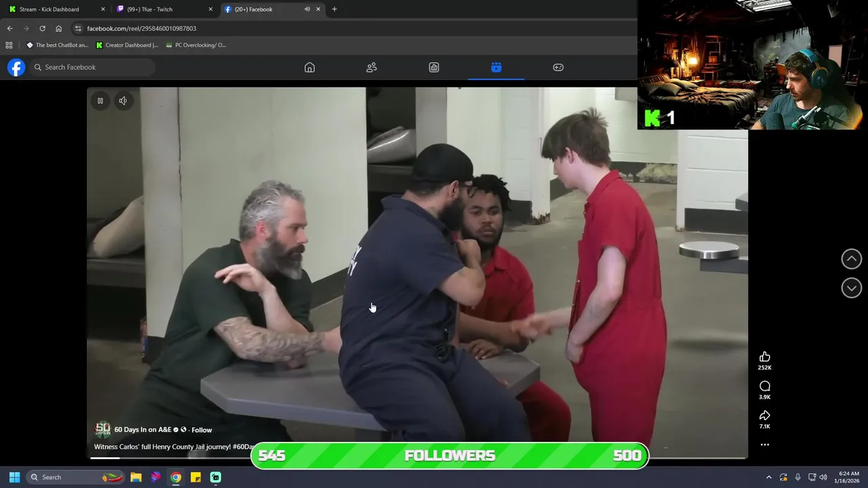Open the Professional Dashboard chart icon
This screenshot has width=868, height=488.
pos(434,67)
